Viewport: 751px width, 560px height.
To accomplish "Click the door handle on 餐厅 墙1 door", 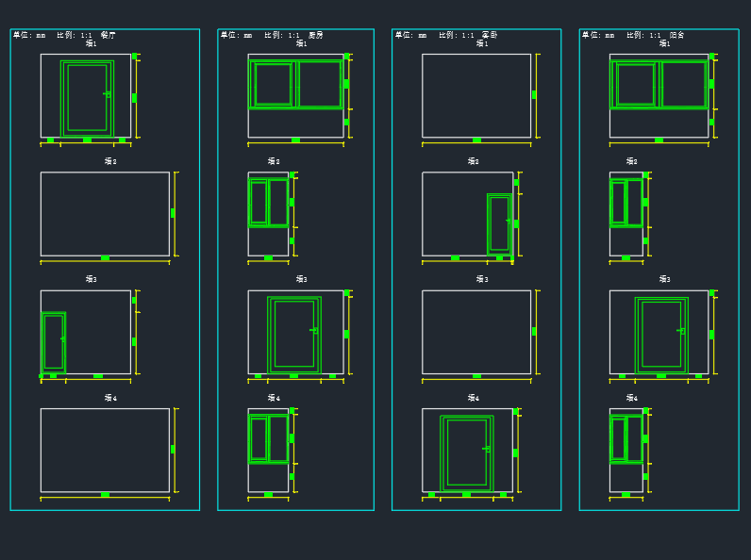I will pyautogui.click(x=108, y=94).
